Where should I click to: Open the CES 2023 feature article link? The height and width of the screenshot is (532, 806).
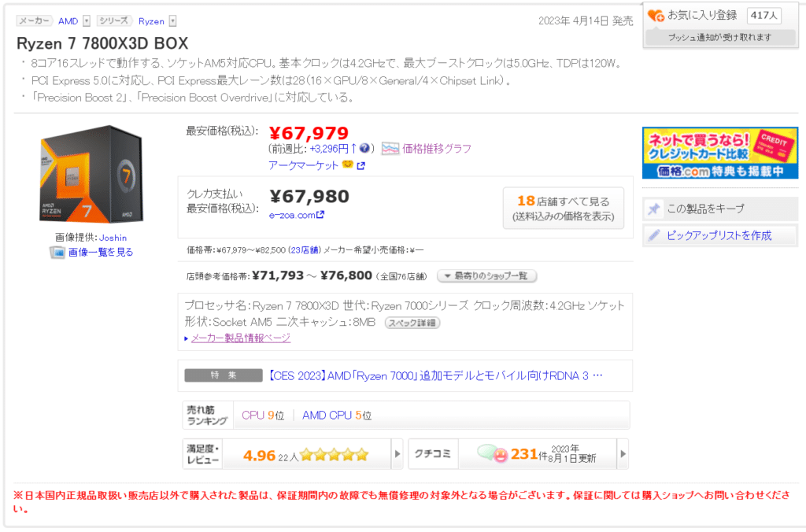434,375
